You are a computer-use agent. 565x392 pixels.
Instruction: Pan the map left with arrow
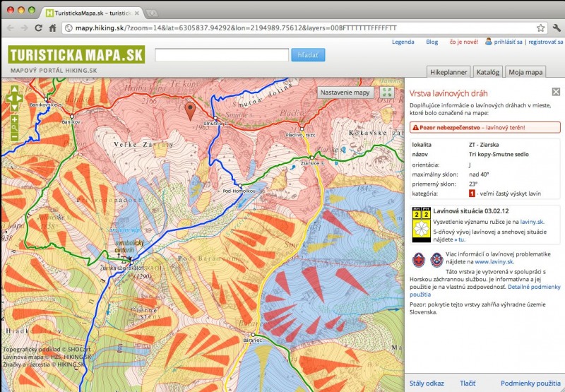coord(8,98)
